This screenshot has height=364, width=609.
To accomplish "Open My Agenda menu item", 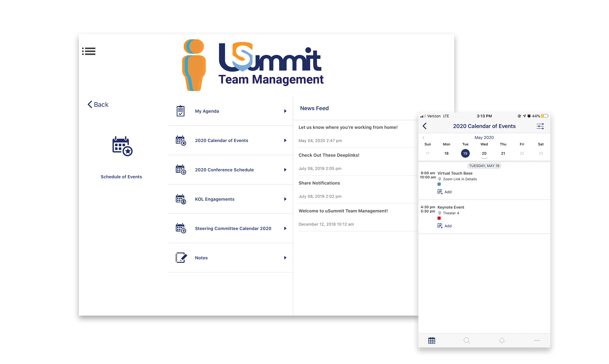I will coord(230,111).
